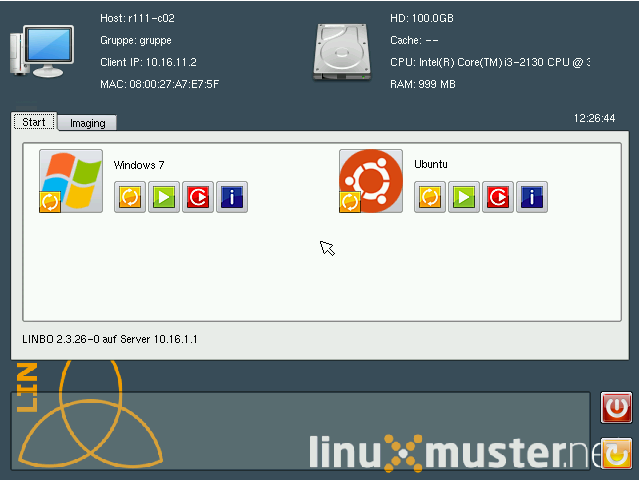Click the RAM: 999 MB text
This screenshot has width=639, height=480.
pyautogui.click(x=423, y=84)
